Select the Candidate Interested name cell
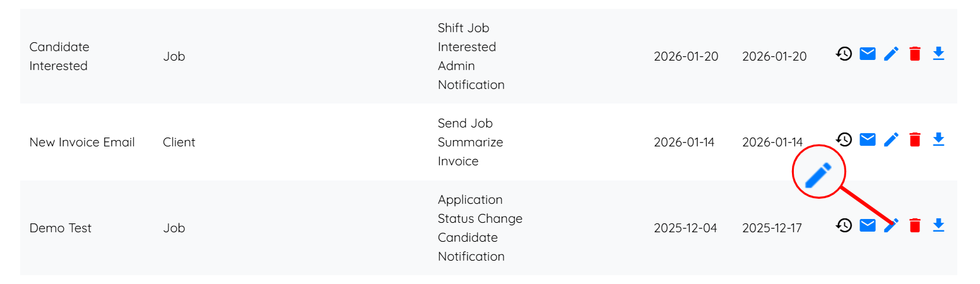The width and height of the screenshot is (980, 284). (59, 56)
